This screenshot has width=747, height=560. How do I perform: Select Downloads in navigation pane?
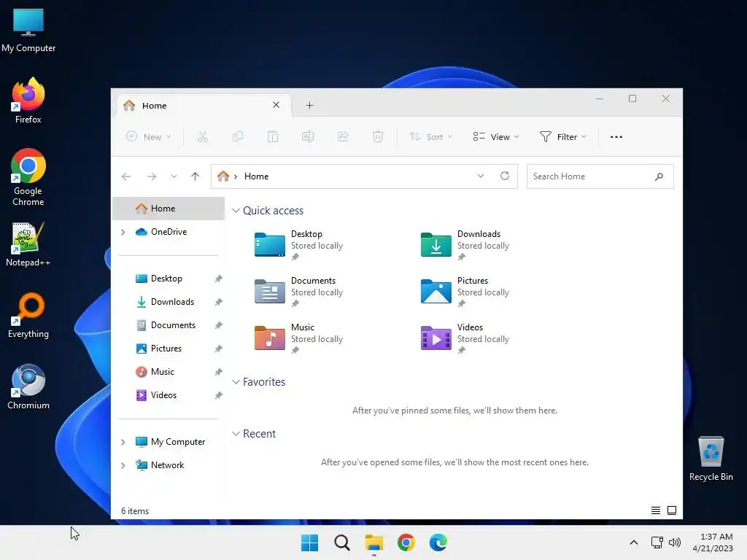[x=169, y=301]
